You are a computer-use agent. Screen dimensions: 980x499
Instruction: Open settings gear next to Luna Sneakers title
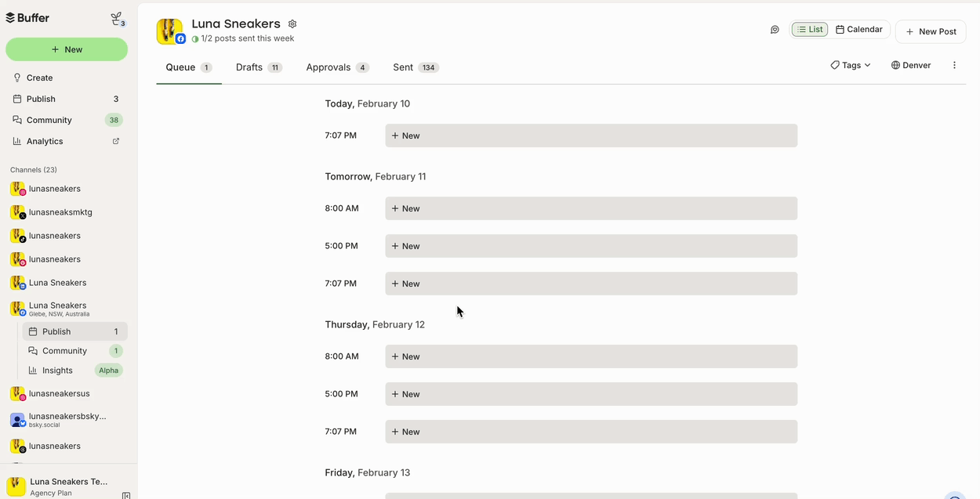pos(292,24)
